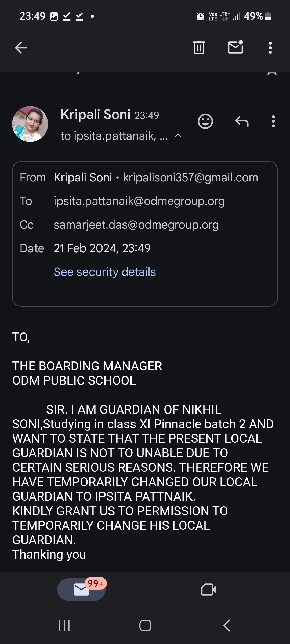Screen dimensions: 290x644
Task: Go back using the top-left arrow
Action: (21, 48)
